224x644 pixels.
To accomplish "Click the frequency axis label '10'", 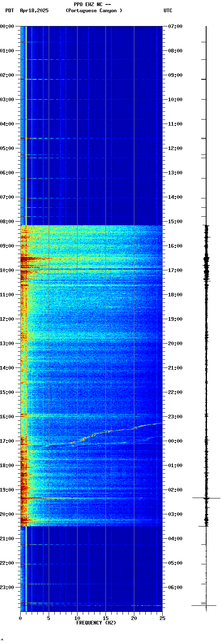I will tap(77, 618).
